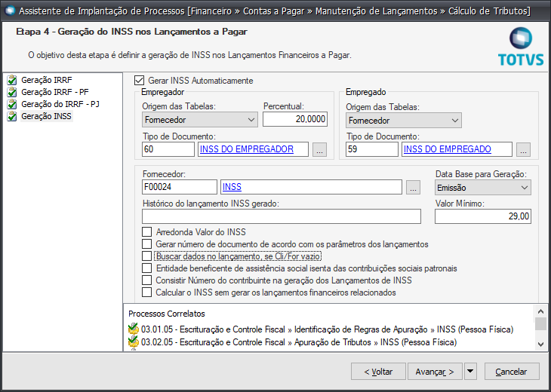Click the checklist icon beside Geração IRRF - PF
Screen dimensions: 551x392
coord(12,92)
